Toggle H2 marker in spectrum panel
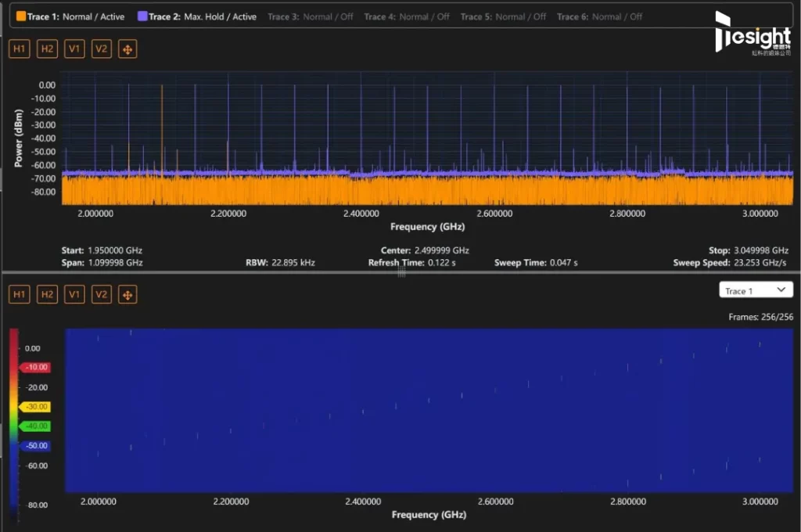This screenshot has width=801, height=532. (47, 49)
